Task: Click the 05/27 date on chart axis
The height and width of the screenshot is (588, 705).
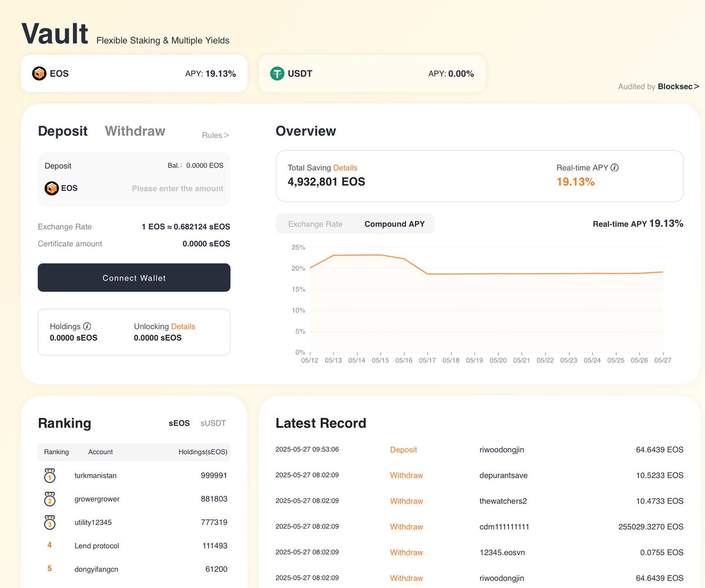Action: (663, 360)
